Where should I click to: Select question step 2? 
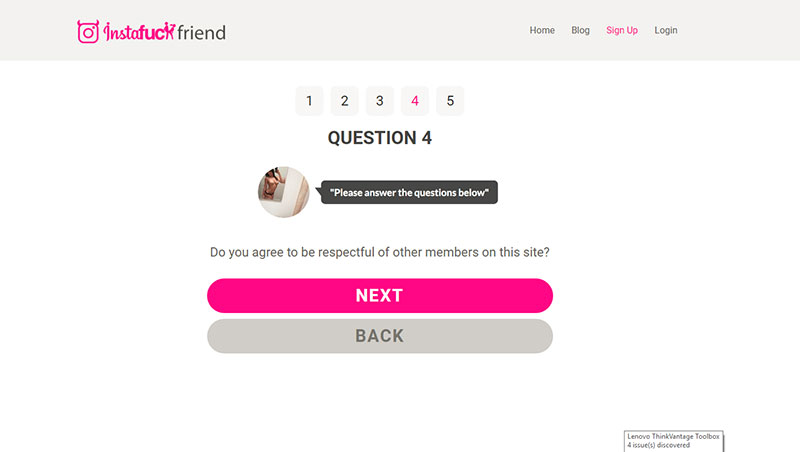click(344, 101)
